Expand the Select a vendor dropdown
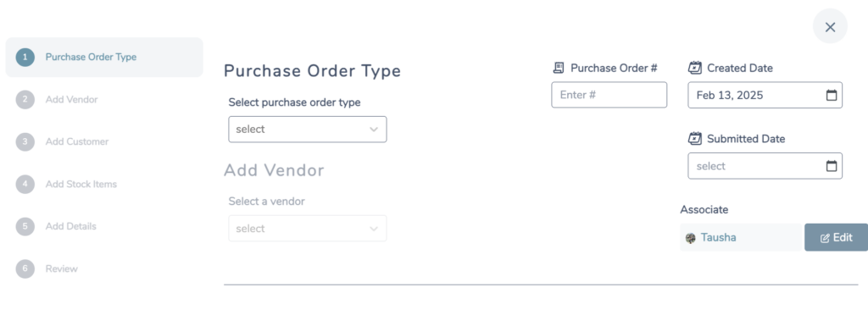This screenshot has height=321, width=868. [x=307, y=228]
